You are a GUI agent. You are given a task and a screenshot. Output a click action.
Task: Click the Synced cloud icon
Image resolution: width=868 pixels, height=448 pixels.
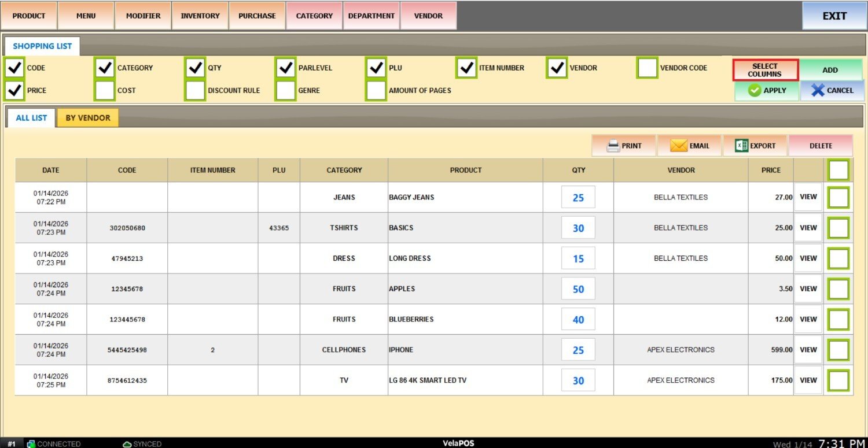pyautogui.click(x=127, y=444)
